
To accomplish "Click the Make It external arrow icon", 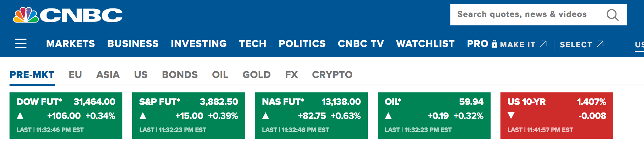I will point(543,44).
